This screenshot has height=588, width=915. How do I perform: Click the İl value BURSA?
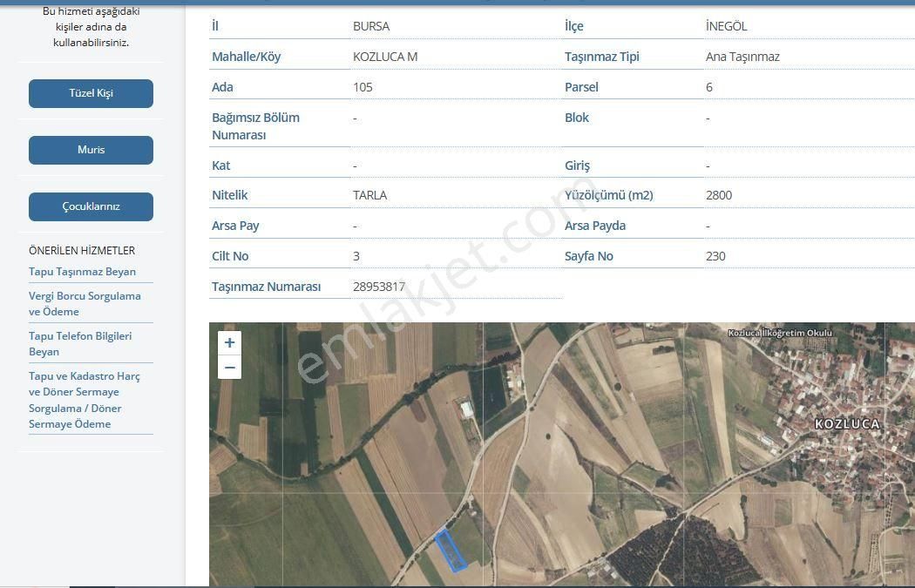[x=371, y=26]
